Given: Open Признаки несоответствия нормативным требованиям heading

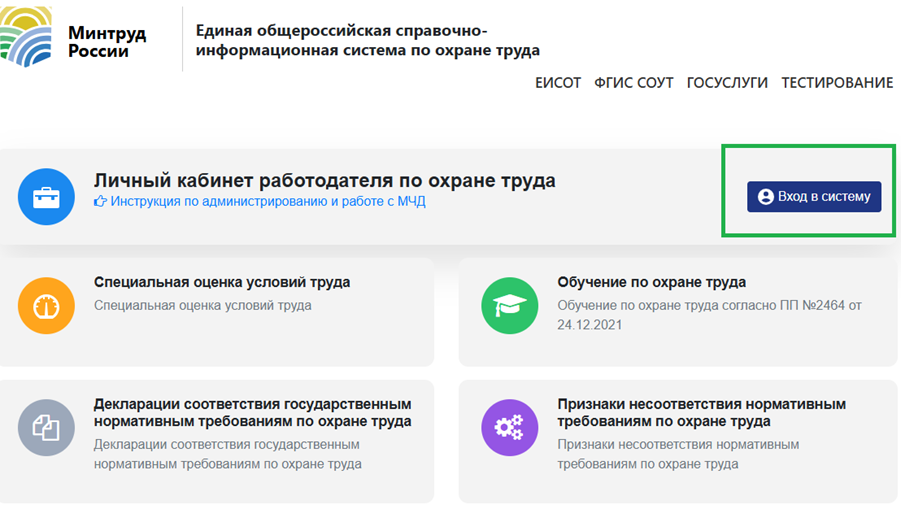Looking at the screenshot, I should [x=701, y=413].
